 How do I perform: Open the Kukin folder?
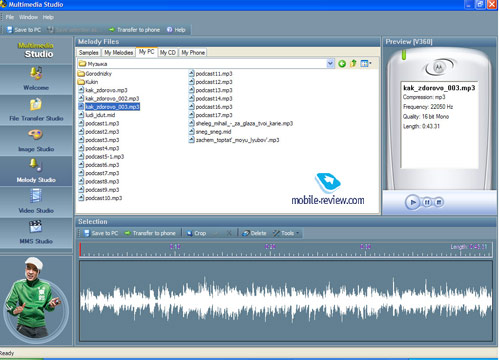click(88, 82)
